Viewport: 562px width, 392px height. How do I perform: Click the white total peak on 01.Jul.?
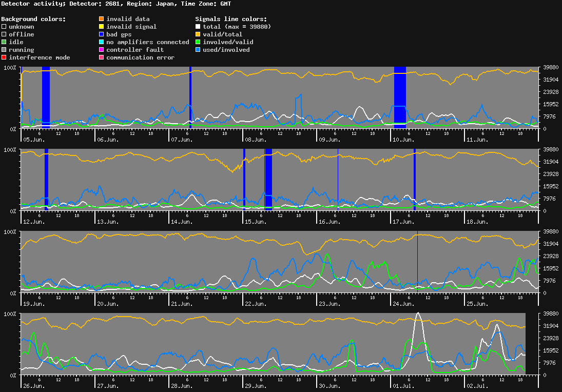(418, 314)
